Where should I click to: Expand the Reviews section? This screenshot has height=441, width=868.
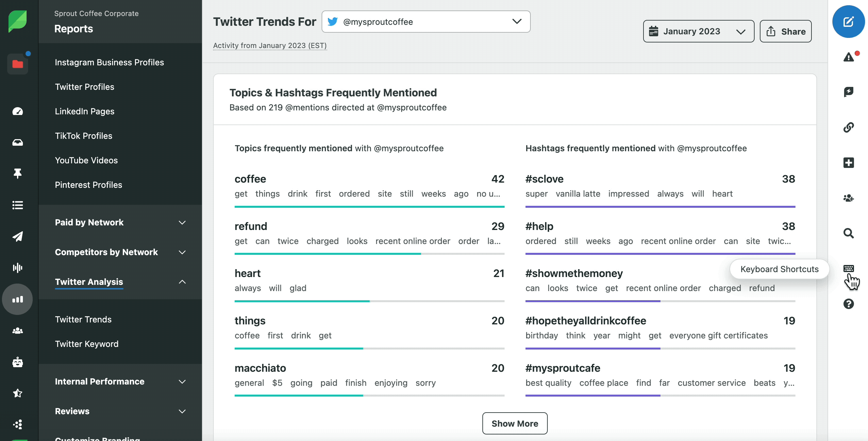[120, 411]
